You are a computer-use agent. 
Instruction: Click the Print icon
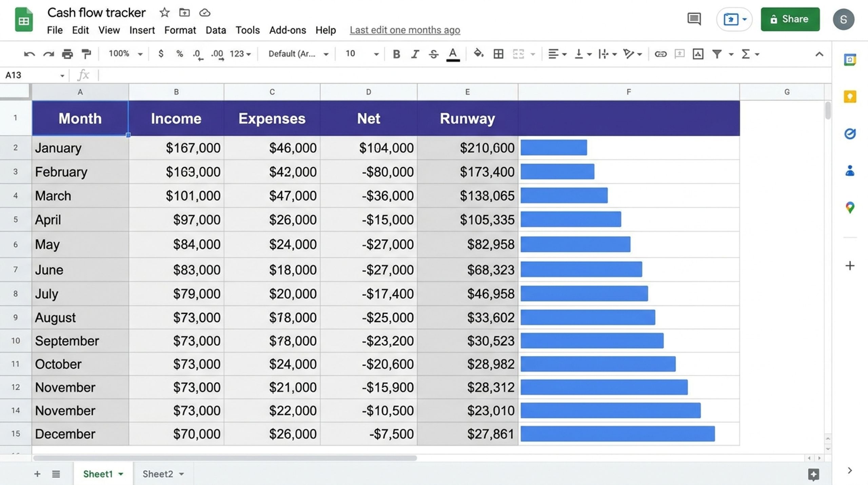pos(67,54)
